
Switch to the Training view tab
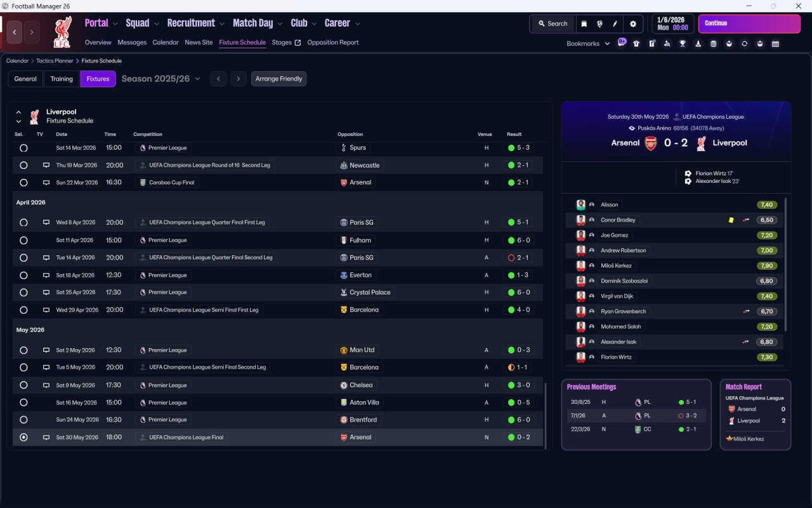[x=62, y=79]
